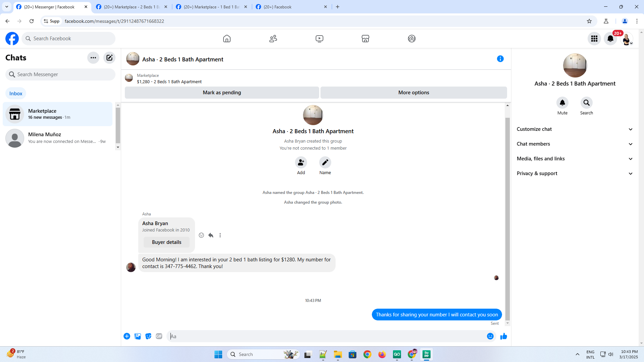This screenshot has height=362, width=644.
Task: Switch to the 2 Beds Marketplace tab
Action: [x=132, y=7]
